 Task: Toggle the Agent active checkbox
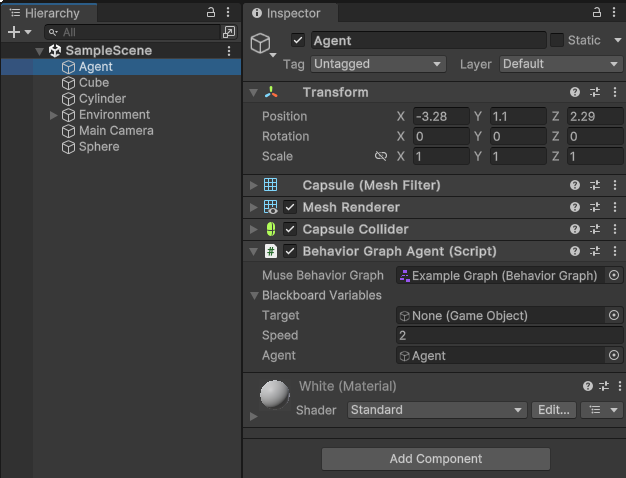pos(298,40)
